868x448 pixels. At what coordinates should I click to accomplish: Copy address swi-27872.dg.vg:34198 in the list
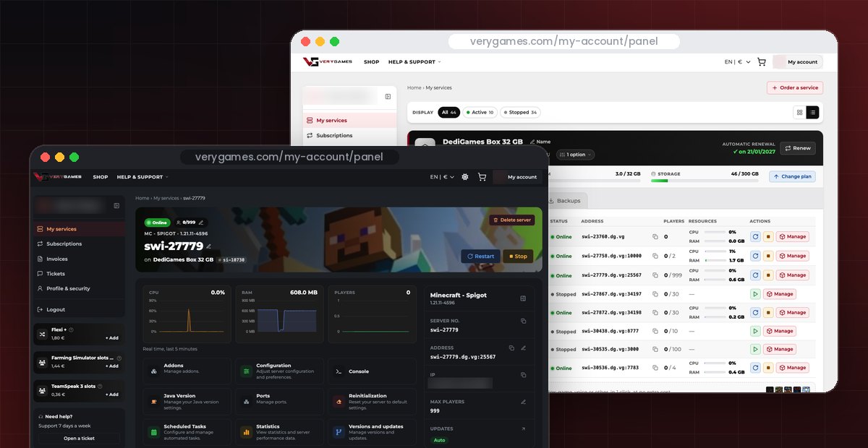point(655,313)
